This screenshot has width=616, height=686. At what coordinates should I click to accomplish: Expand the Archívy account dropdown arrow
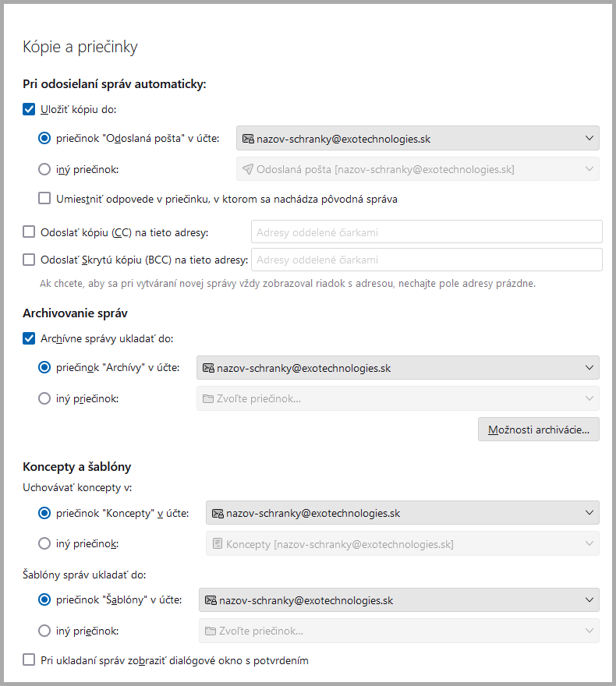pyautogui.click(x=588, y=368)
